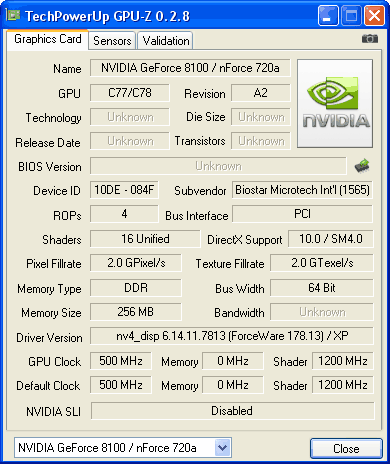This screenshot has width=390, height=464.
Task: Click the 'DirectX Support' label
Action: tap(245, 240)
